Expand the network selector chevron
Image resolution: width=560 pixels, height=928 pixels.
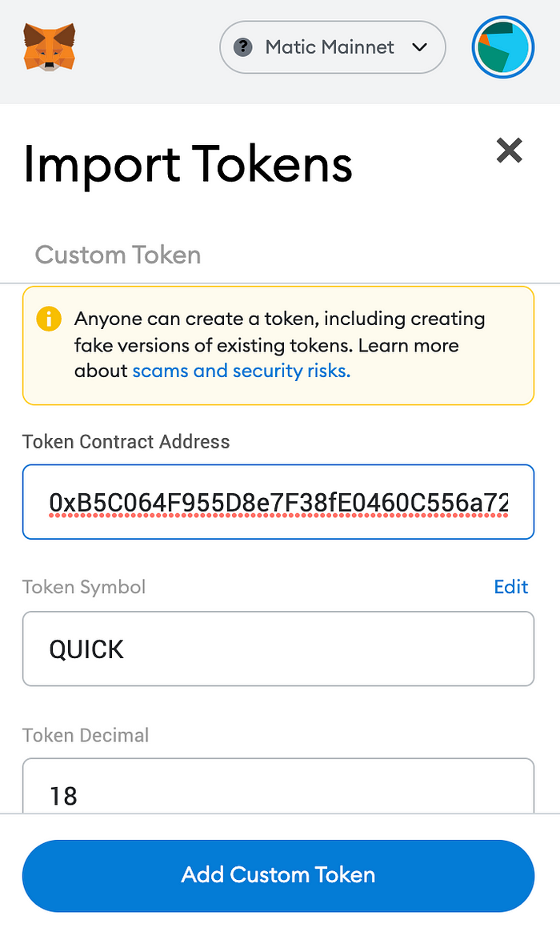[419, 47]
